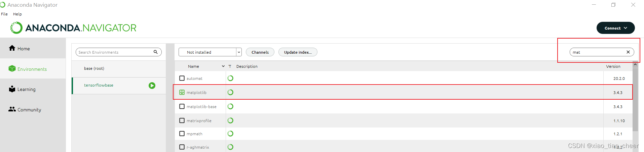The image size is (644, 152).
Task: Minimize the Anaconda Navigator window
Action: (x=594, y=5)
